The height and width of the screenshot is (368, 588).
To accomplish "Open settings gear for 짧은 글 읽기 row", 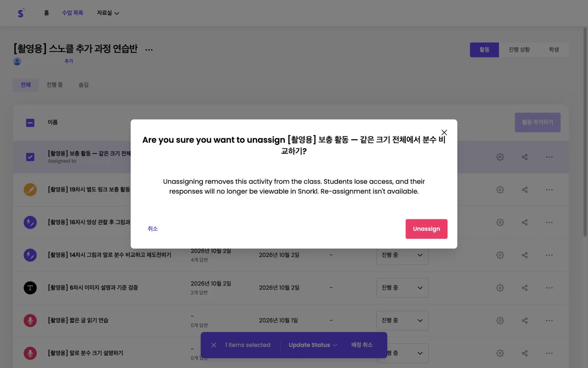I will (x=500, y=321).
